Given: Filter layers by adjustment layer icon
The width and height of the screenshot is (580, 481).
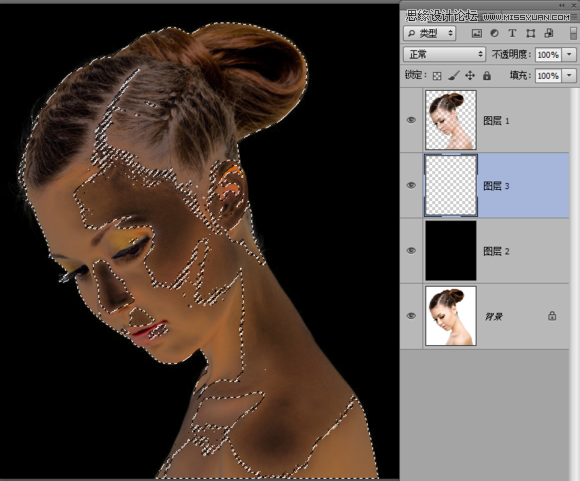Looking at the screenshot, I should [x=494, y=33].
